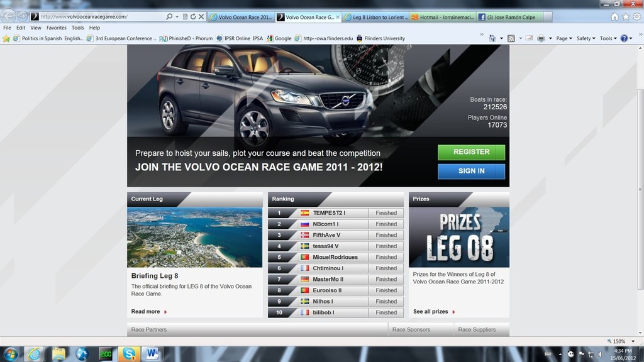Open the View menu
Screen dimensions: 644x362
point(36,28)
